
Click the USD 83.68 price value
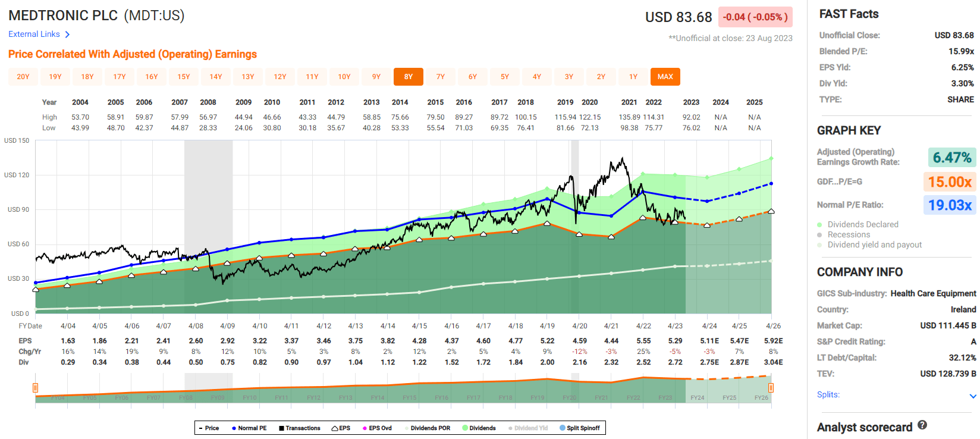(679, 17)
